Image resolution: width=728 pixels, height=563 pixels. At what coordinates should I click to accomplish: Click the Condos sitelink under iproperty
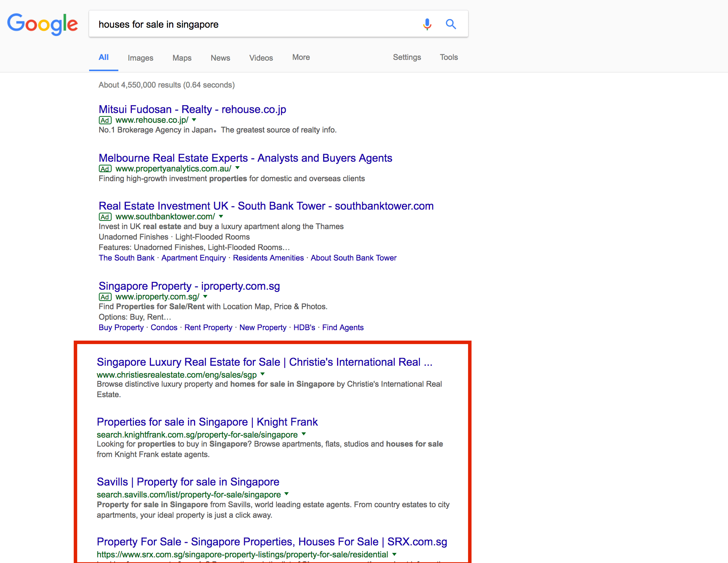pyautogui.click(x=164, y=328)
